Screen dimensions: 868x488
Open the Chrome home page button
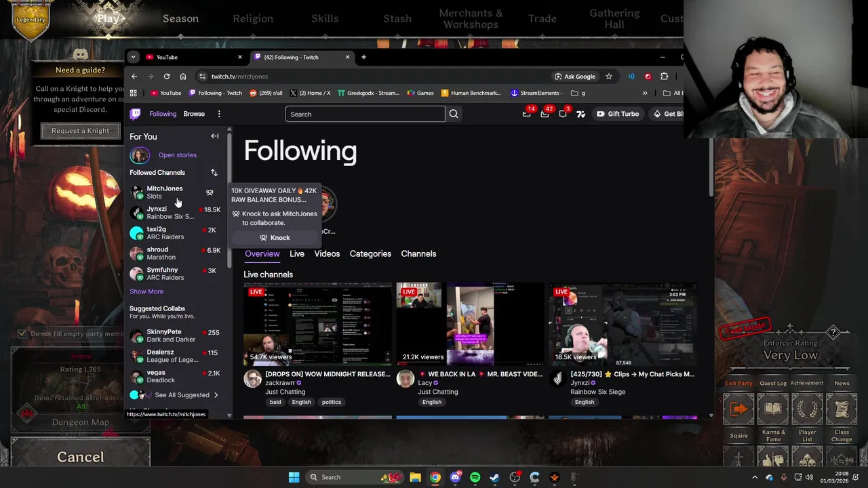pyautogui.click(x=182, y=77)
